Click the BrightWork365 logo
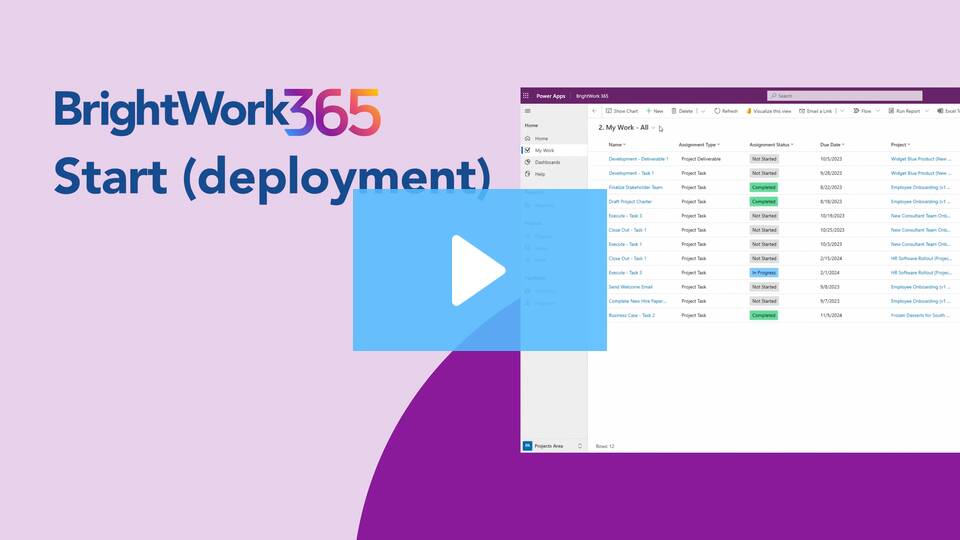Screen dimensions: 960x540 click(217, 112)
